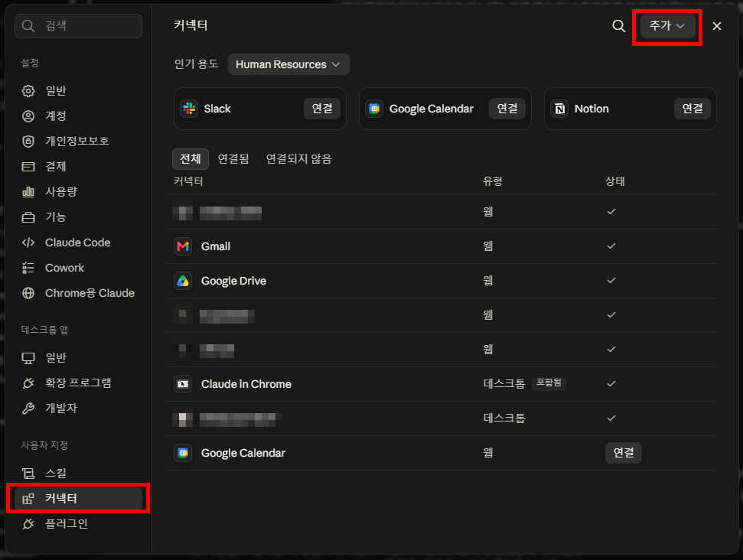Switch to the 연결됨 tab
Screen dimensions: 743x560
coord(233,158)
